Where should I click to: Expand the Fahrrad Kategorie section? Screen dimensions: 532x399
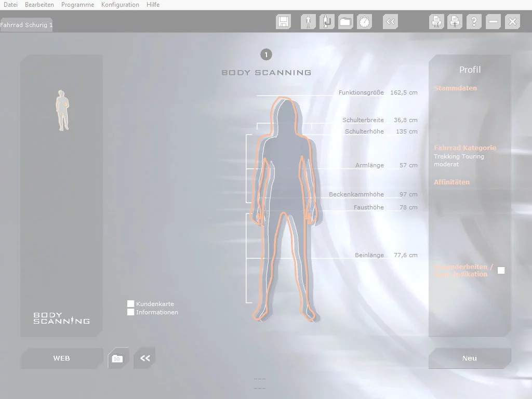(465, 148)
